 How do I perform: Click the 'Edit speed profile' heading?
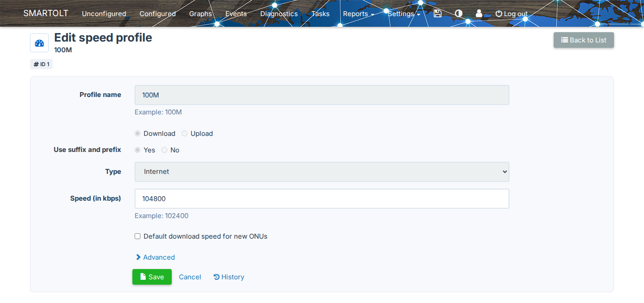coord(103,38)
